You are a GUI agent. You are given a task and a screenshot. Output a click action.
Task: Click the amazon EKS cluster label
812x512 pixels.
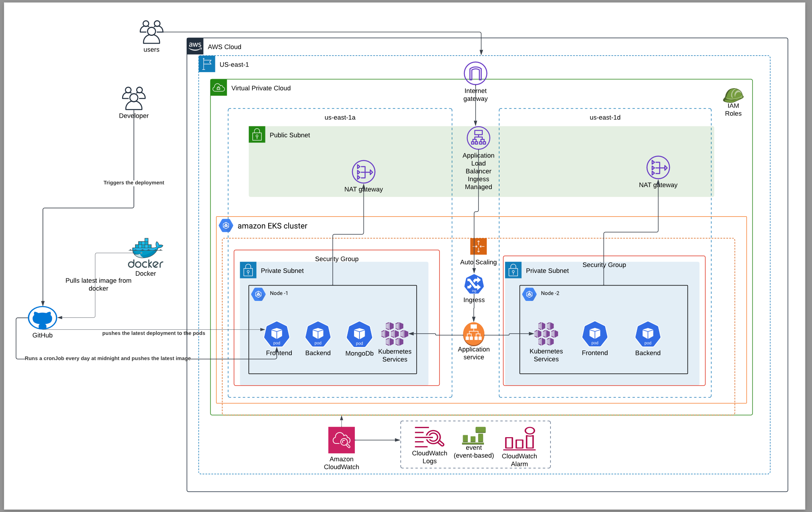pos(272,226)
